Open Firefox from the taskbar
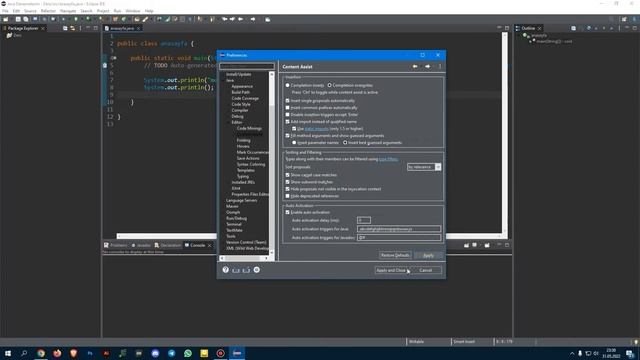 pyautogui.click(x=57, y=353)
